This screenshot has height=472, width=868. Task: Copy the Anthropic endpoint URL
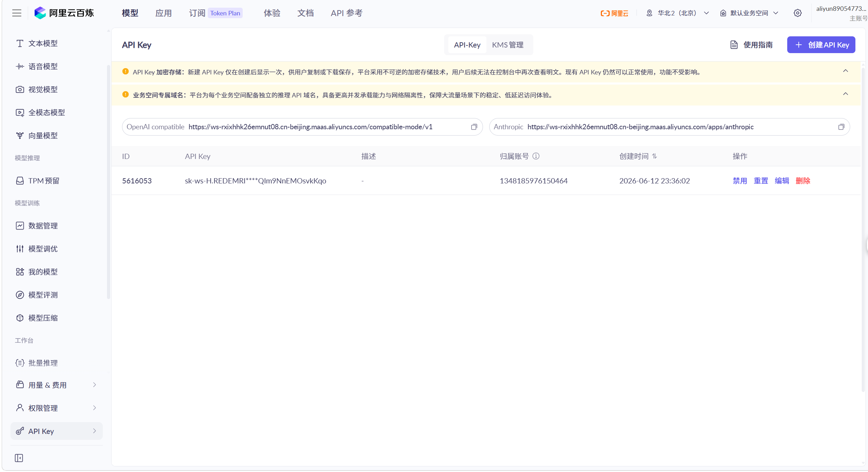point(841,127)
